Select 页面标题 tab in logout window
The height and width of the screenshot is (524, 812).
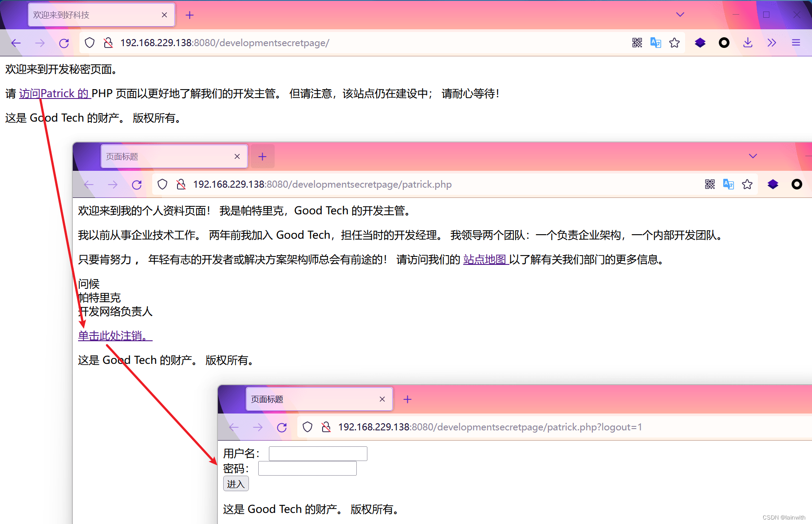point(319,399)
